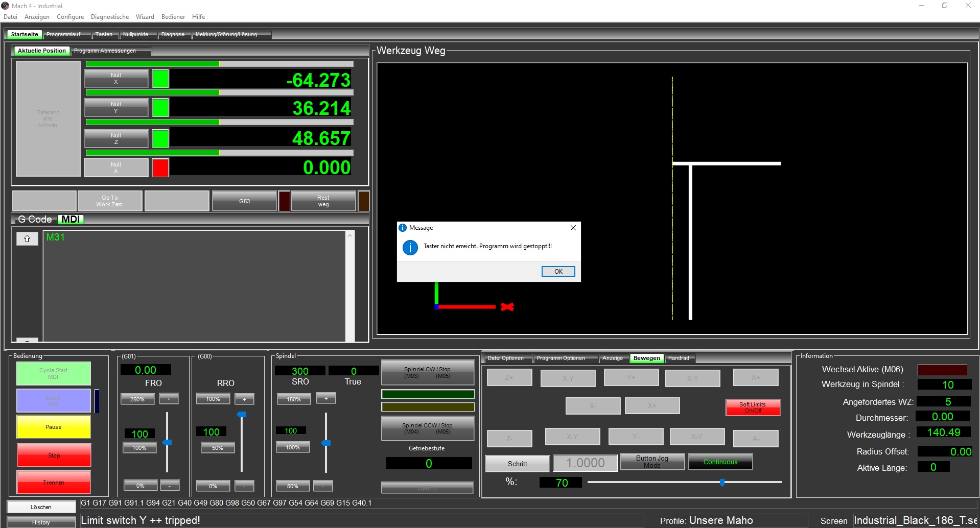The height and width of the screenshot is (528, 980).
Task: Open the Bediener menu
Action: (173, 17)
